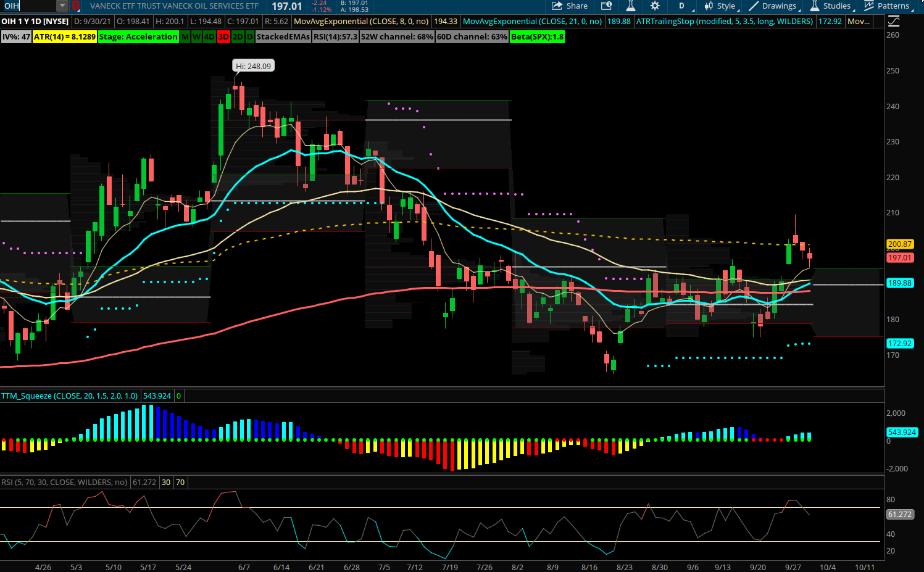Click the OIH symbol entry field
The width and height of the screenshot is (924, 572).
pyautogui.click(x=29, y=6)
